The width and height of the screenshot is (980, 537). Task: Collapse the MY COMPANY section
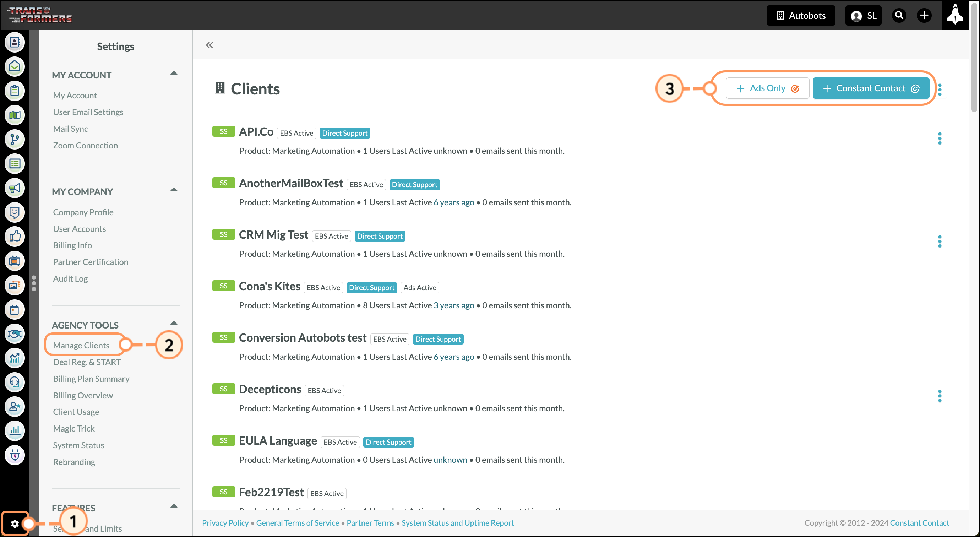(x=174, y=190)
